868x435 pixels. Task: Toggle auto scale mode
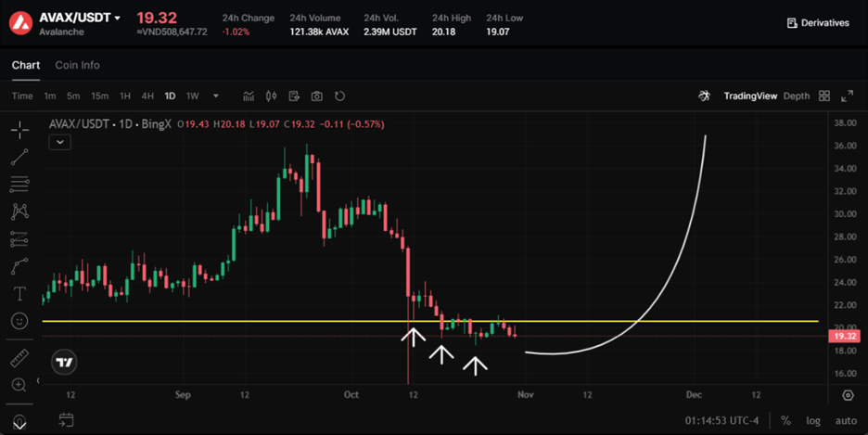(846, 420)
